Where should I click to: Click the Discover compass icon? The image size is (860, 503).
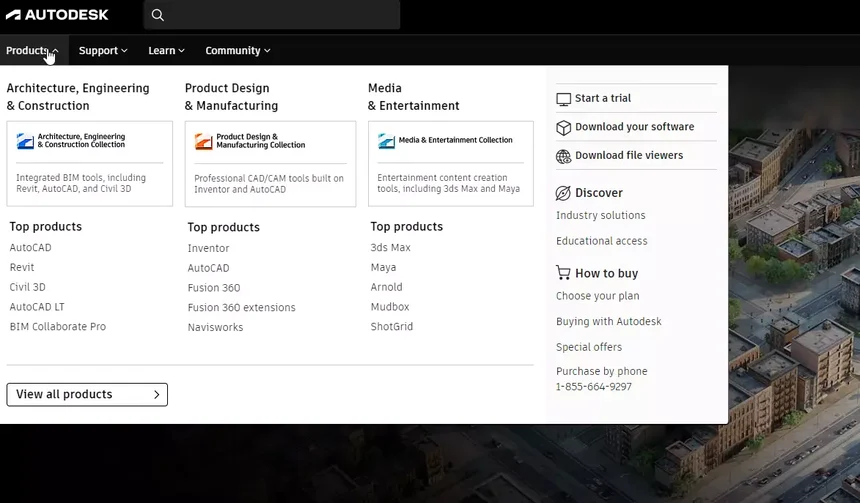[x=563, y=193]
